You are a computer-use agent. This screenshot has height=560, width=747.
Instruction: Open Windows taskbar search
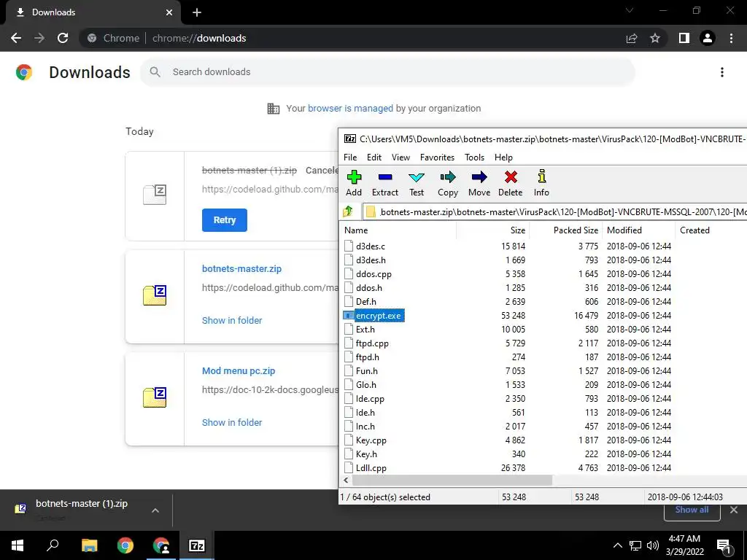(x=53, y=545)
